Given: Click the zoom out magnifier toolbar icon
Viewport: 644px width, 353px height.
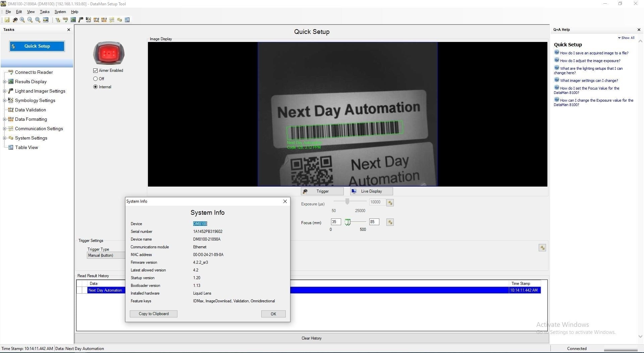Looking at the screenshot, I should pos(30,20).
